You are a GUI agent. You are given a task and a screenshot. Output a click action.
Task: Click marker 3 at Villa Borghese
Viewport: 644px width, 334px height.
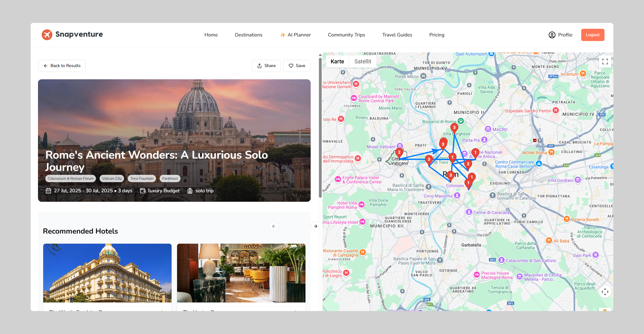tap(454, 128)
